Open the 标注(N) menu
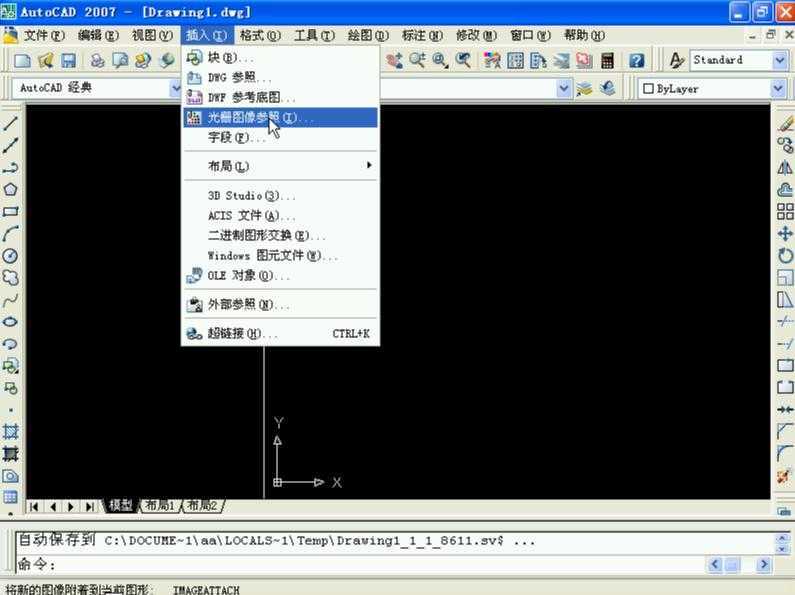Image resolution: width=795 pixels, height=595 pixels. [x=422, y=35]
